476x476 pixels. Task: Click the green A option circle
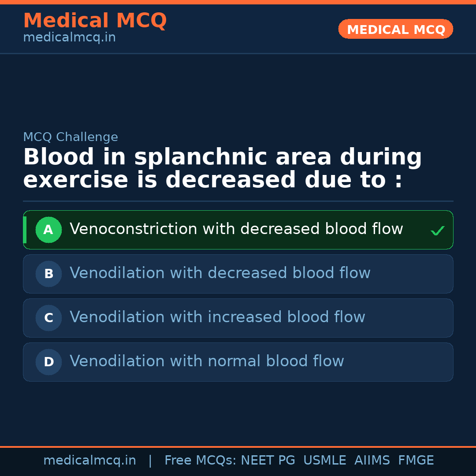[x=48, y=230]
